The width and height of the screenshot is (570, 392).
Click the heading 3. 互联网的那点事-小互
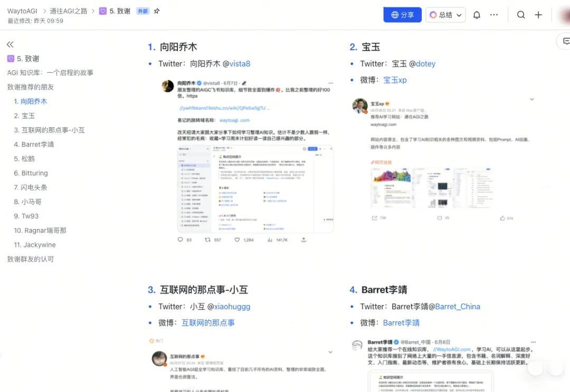click(x=198, y=290)
